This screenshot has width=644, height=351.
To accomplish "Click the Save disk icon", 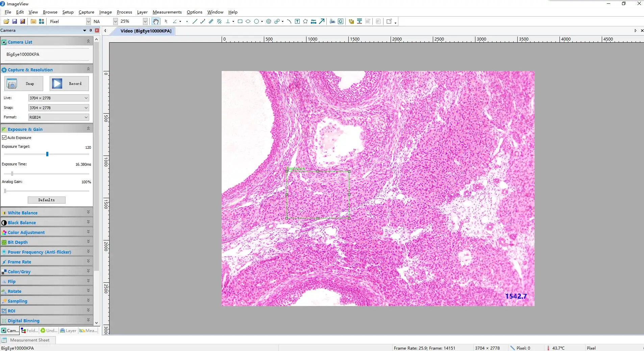I will 15,21.
